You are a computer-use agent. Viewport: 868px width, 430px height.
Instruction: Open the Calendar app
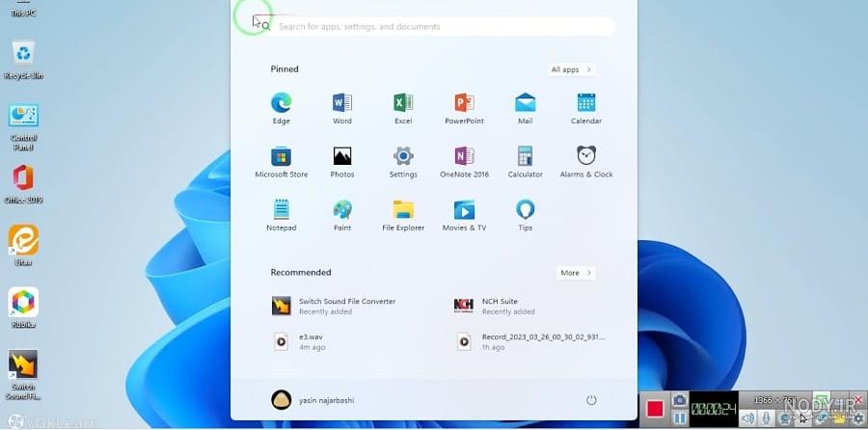coord(586,109)
